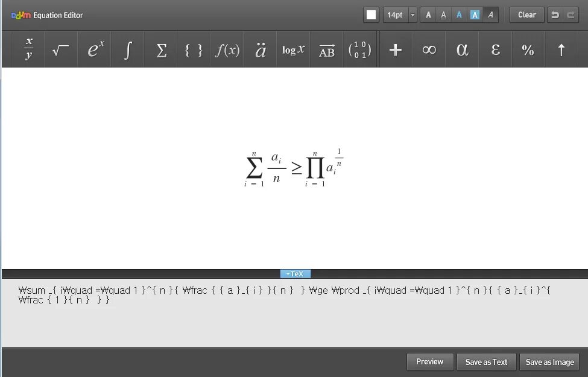
Task: Click Save as Image
Action: [x=549, y=362]
